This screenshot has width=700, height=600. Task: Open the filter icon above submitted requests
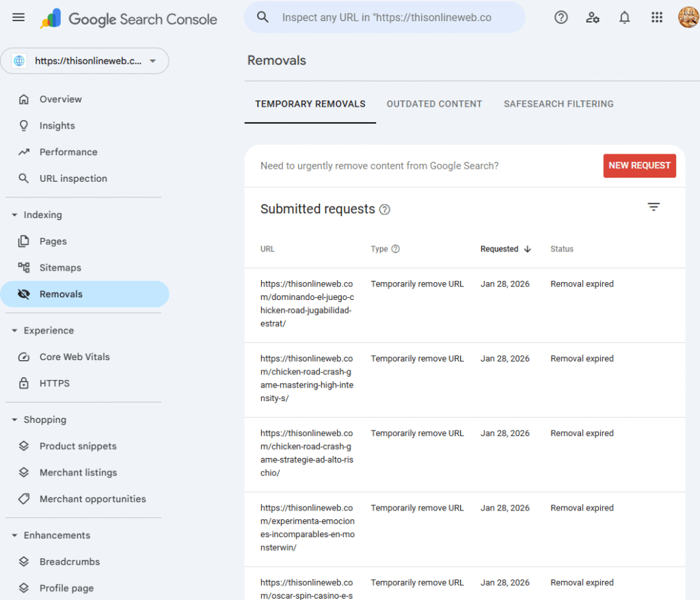coord(654,206)
